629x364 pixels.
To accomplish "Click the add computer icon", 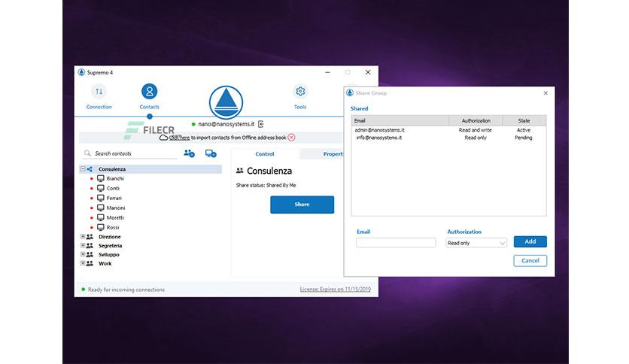I will 211,153.
